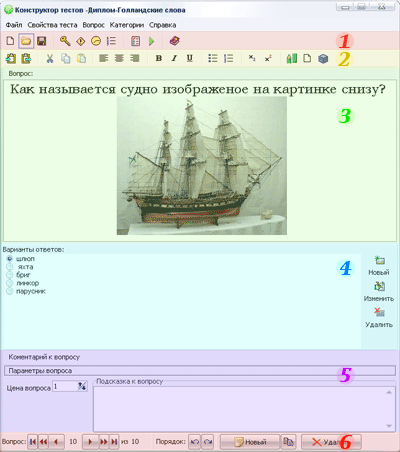
Task: Align question text to the left
Action: [x=104, y=58]
